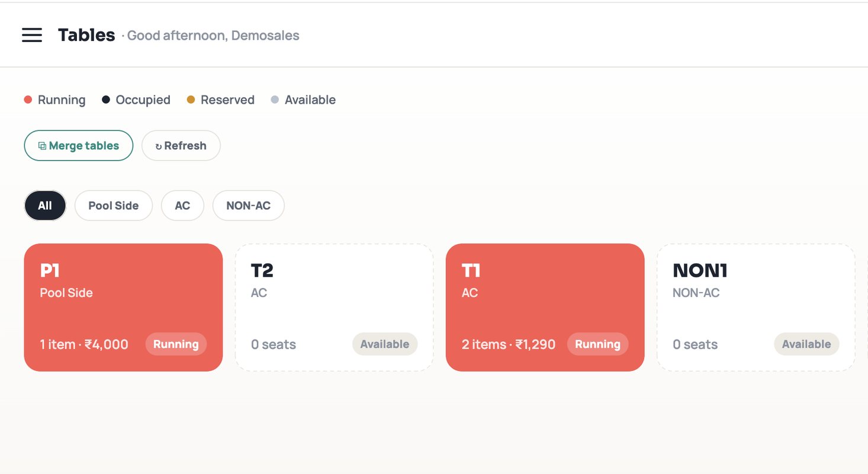868x474 pixels.
Task: Click the Merge tables button
Action: click(x=79, y=146)
